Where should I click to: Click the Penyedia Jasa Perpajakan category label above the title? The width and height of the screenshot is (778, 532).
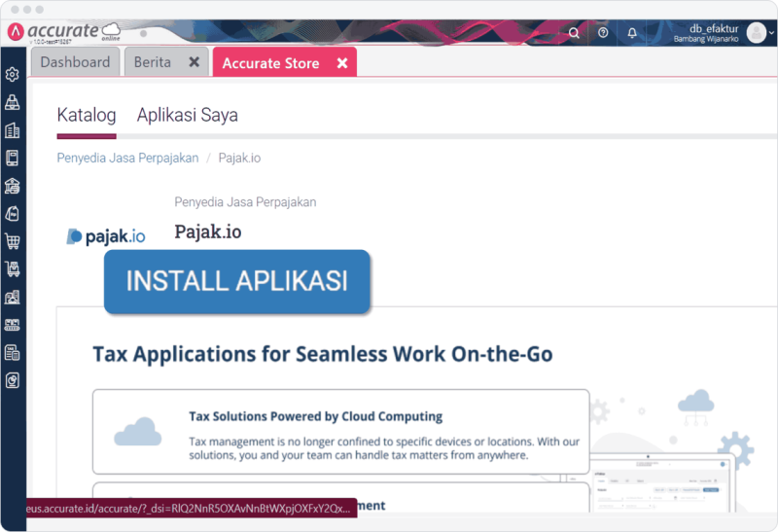(x=245, y=202)
